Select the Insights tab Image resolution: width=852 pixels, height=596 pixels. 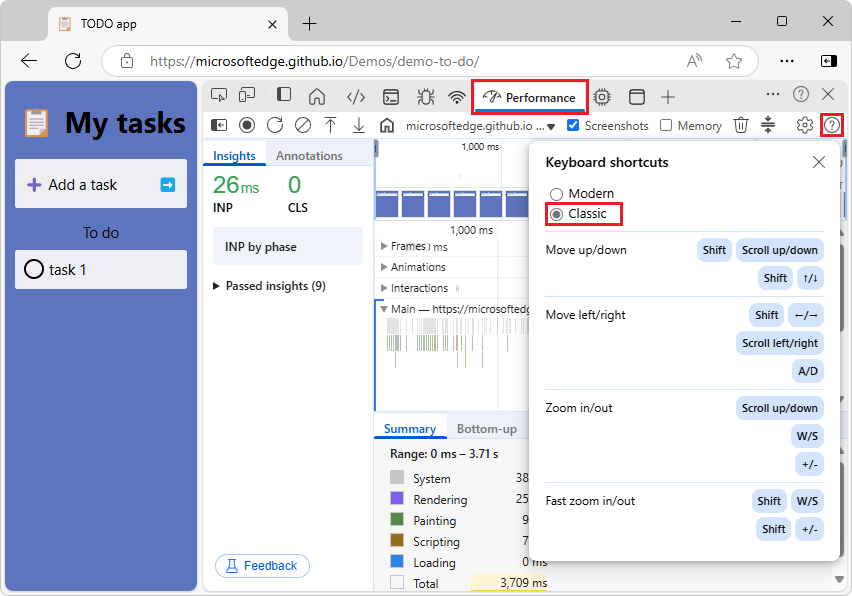click(x=234, y=155)
